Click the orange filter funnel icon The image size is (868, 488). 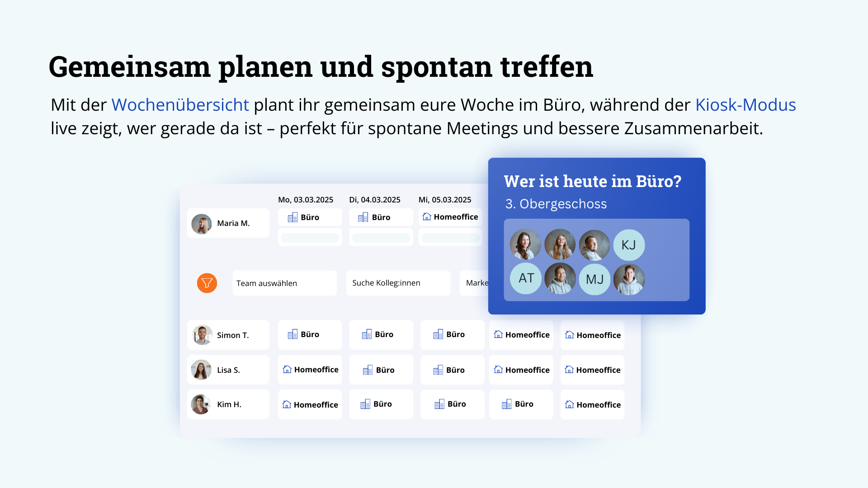click(207, 283)
